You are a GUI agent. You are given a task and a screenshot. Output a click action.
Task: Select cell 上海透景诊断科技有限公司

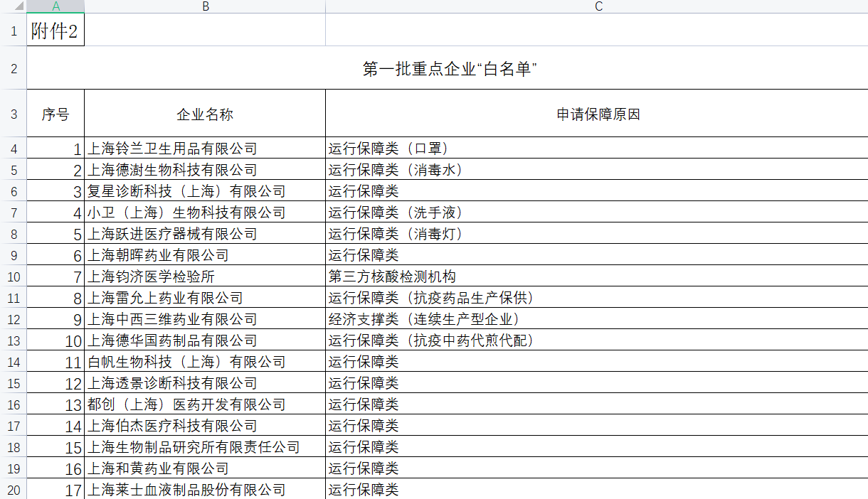pyautogui.click(x=205, y=383)
